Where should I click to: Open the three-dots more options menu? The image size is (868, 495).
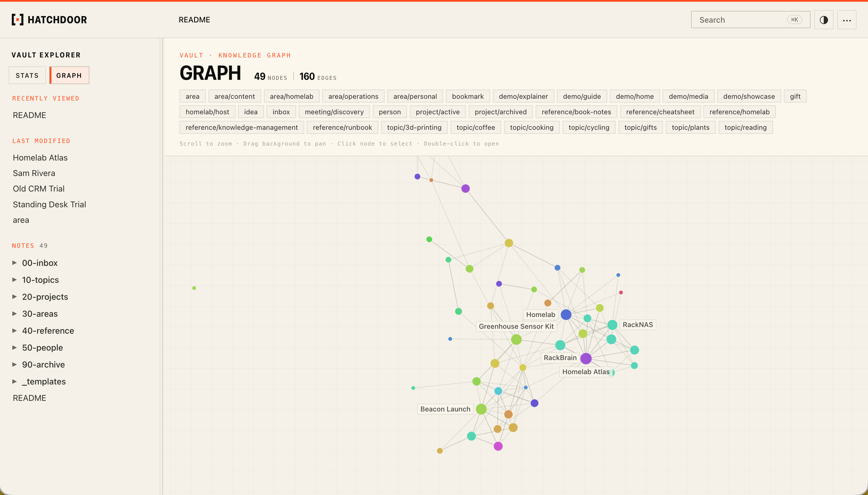pos(846,20)
